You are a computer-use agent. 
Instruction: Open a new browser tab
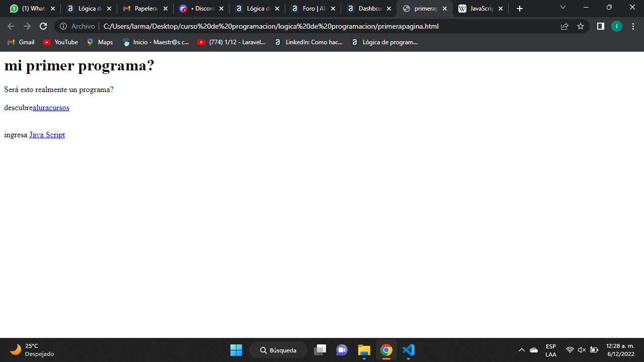(x=520, y=9)
